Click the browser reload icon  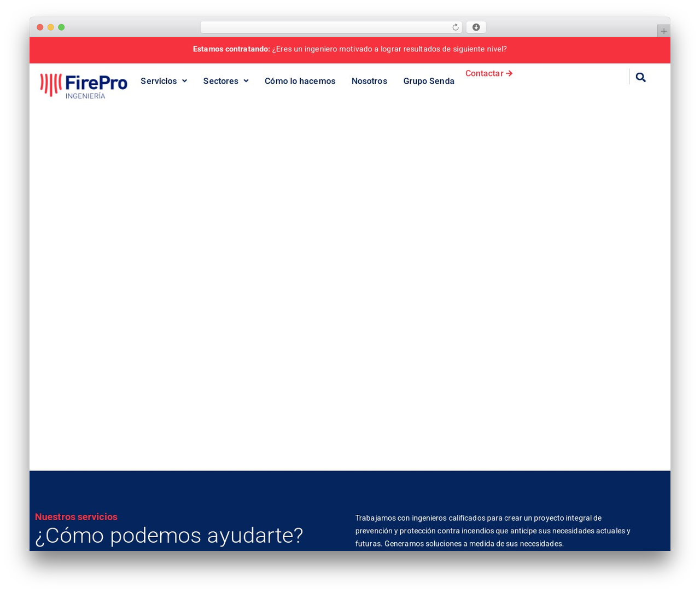pos(455,27)
